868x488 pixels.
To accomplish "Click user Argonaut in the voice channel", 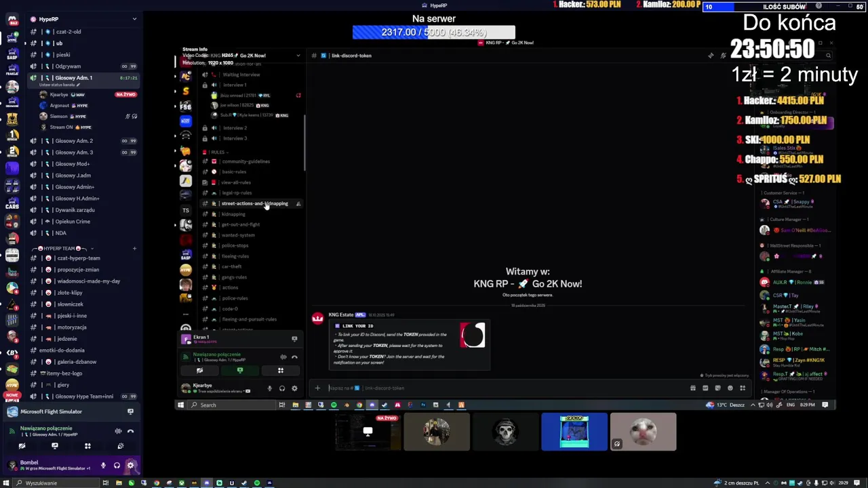I will coord(88,106).
